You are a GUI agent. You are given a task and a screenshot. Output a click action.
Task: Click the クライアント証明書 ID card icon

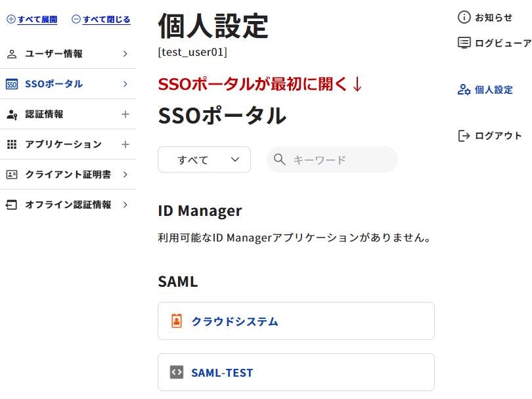point(12,175)
